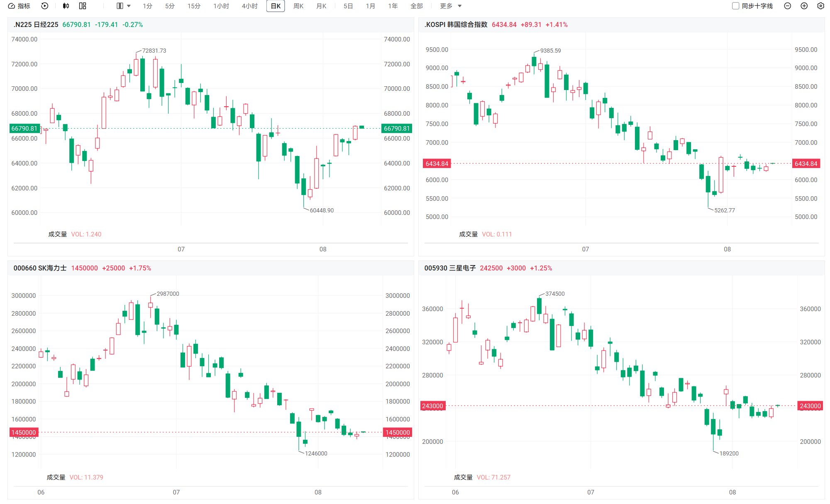The width and height of the screenshot is (830, 504).
Task: Click the zoom out minus icon
Action: (x=787, y=6)
